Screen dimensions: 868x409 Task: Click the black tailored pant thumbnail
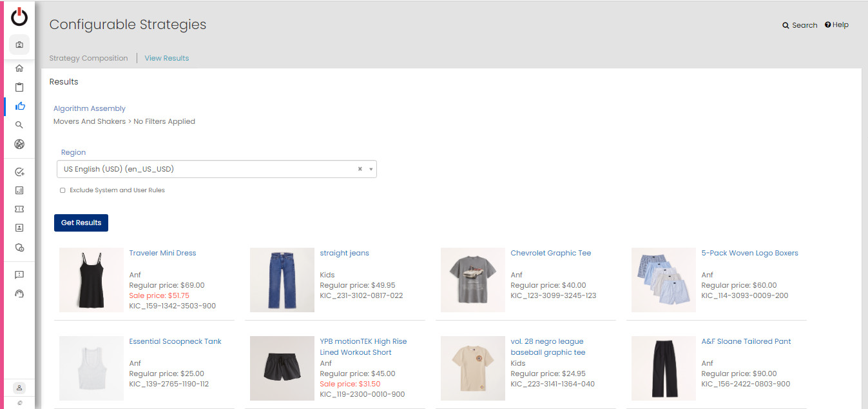click(x=664, y=368)
